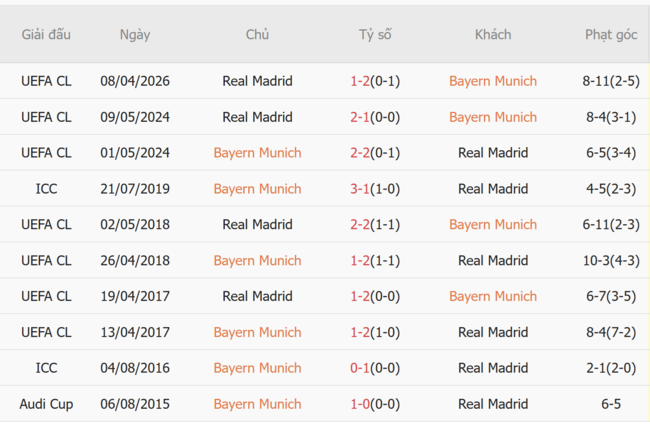650x425 pixels.
Task: Click Bayern Munich in the 26/04/2018 row
Action: 257,261
